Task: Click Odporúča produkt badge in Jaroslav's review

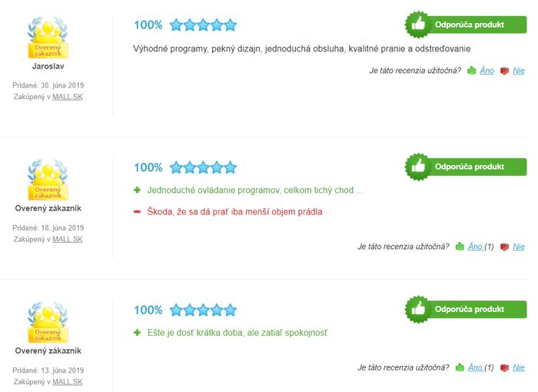Action: tap(466, 25)
